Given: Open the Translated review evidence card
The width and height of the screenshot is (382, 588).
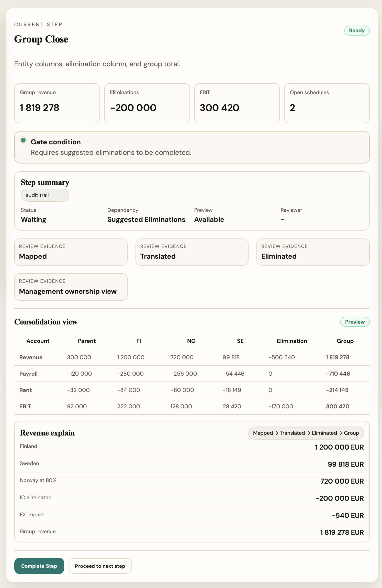Looking at the screenshot, I should tap(192, 252).
